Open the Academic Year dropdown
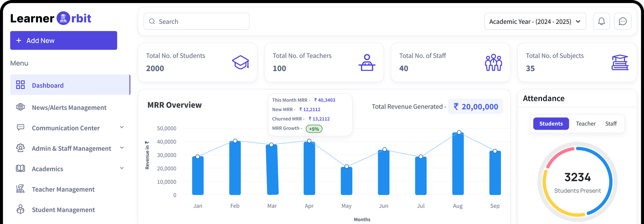This screenshot has height=224, width=644. pyautogui.click(x=535, y=21)
